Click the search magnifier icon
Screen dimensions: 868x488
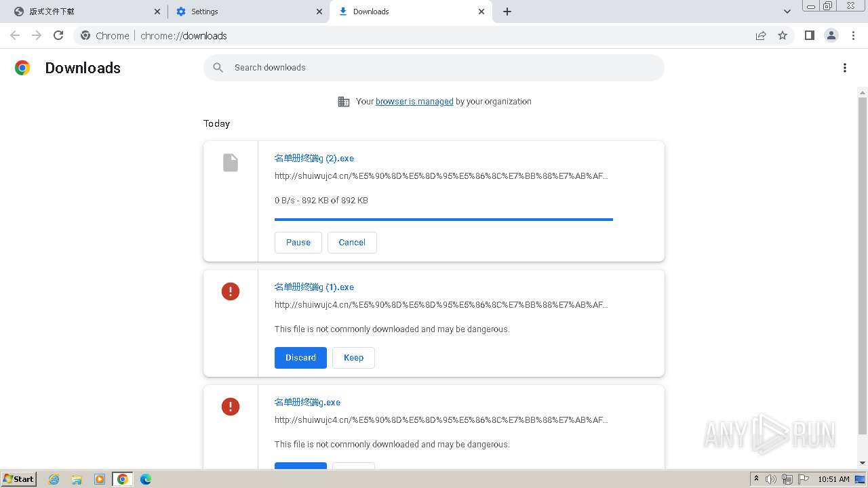pyautogui.click(x=218, y=68)
